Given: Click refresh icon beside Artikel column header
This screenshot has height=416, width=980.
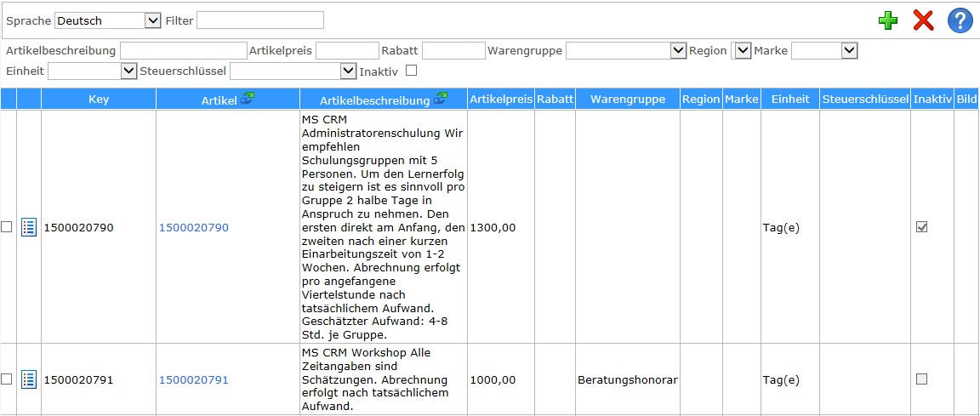Looking at the screenshot, I should click(248, 100).
